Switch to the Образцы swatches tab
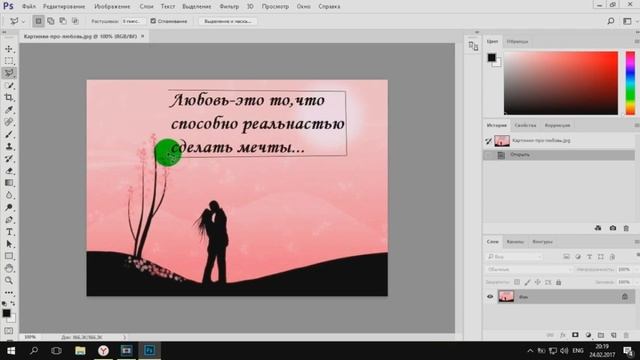Viewport: 640px width, 360px height. [517, 42]
